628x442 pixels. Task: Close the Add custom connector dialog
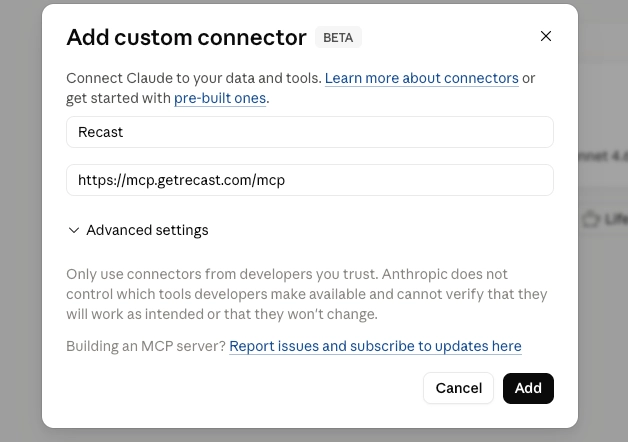coord(545,36)
